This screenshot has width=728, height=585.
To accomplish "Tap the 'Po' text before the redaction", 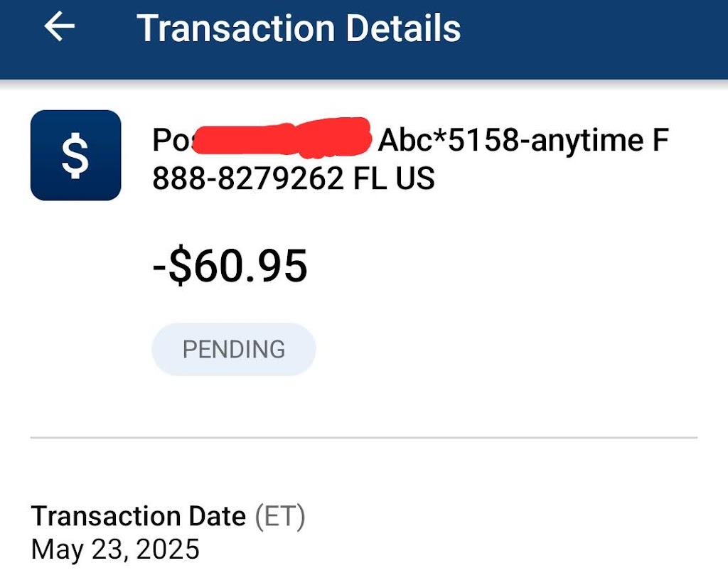I will pyautogui.click(x=169, y=141).
